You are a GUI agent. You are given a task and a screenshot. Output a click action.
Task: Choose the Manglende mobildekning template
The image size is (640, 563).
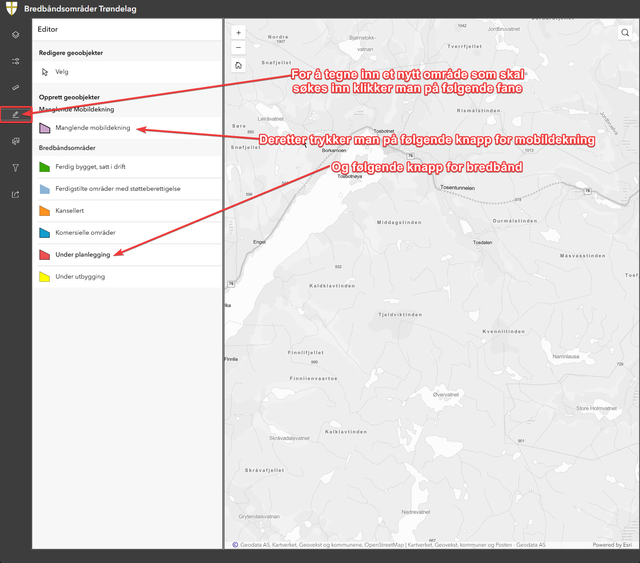127,128
